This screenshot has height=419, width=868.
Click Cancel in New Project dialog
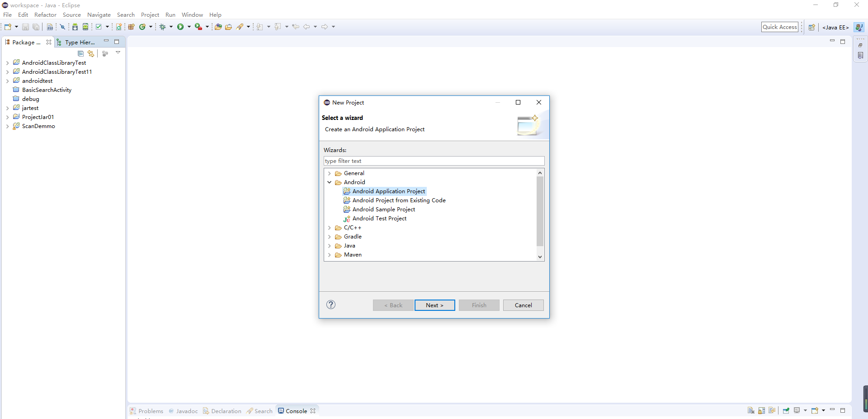[523, 305]
